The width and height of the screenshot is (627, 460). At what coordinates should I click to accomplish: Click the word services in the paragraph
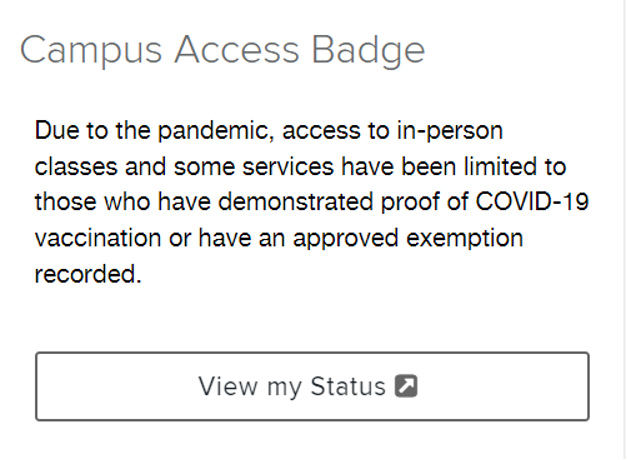288,166
